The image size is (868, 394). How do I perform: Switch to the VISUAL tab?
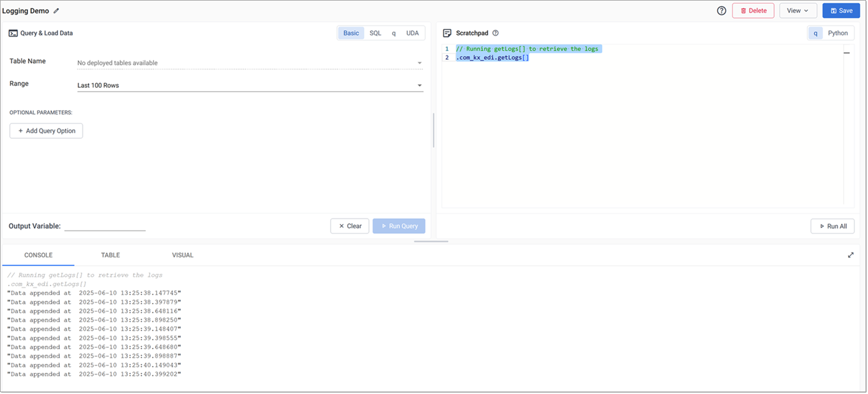click(x=182, y=254)
